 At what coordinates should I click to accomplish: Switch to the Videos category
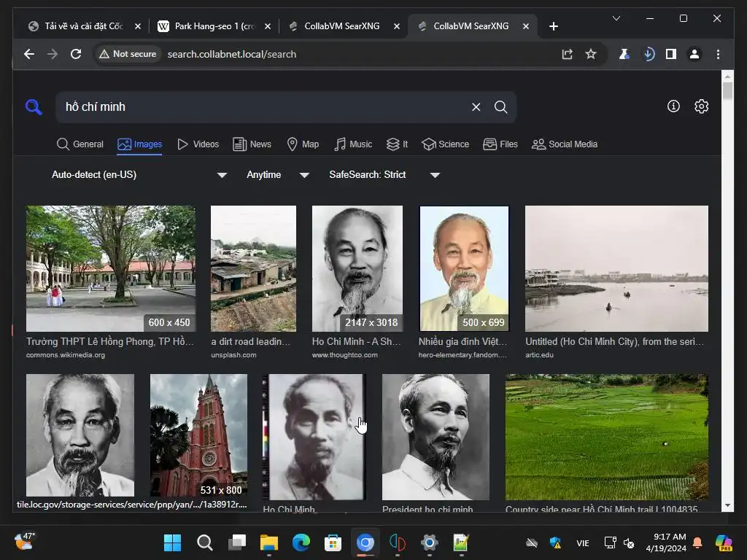coord(198,144)
